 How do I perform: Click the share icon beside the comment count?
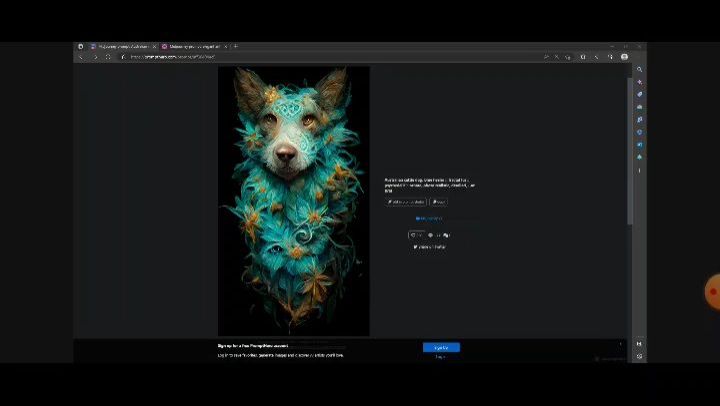[x=446, y=235]
